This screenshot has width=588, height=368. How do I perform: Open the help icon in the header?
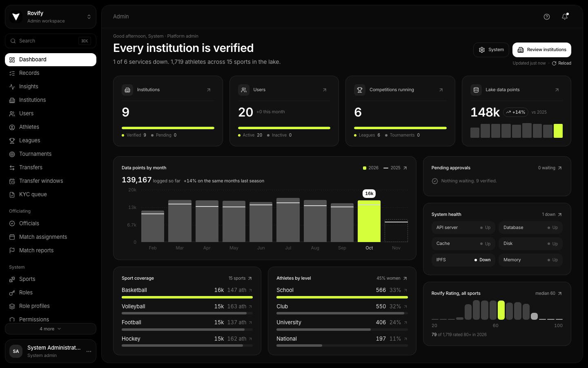point(547,17)
